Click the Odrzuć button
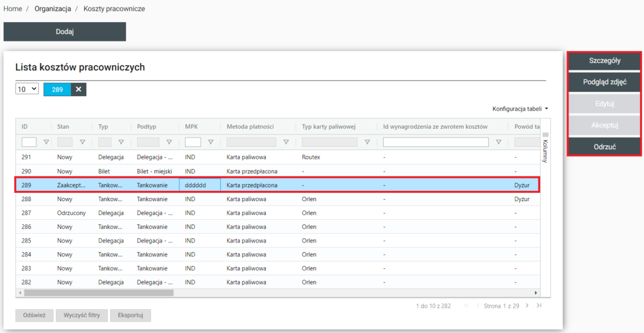The width and height of the screenshot is (644, 333). pos(604,146)
